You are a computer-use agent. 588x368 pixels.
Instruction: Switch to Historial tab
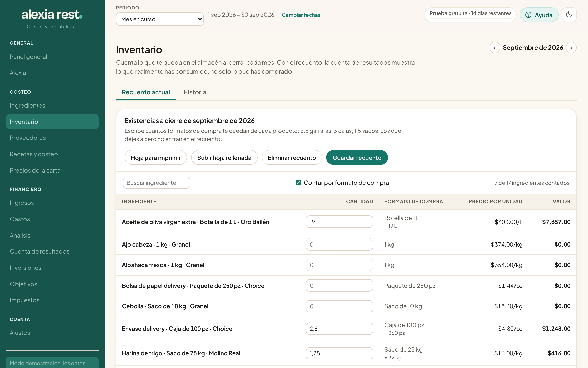[195, 92]
